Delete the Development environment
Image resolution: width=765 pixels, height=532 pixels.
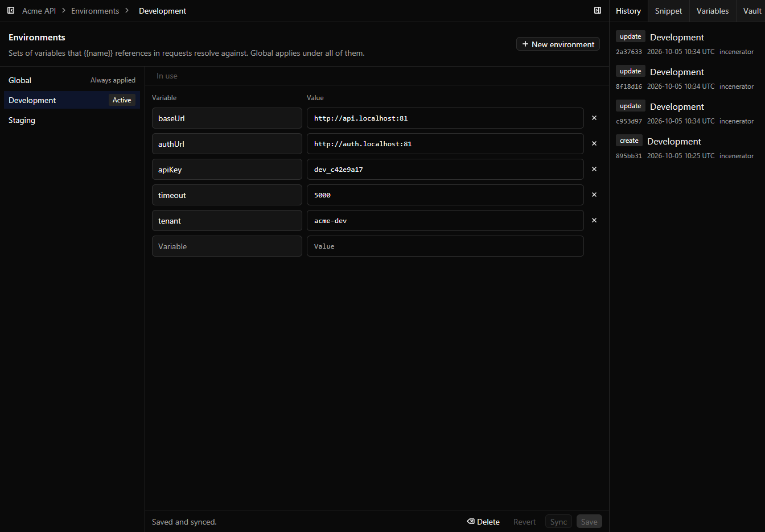pyautogui.click(x=483, y=522)
